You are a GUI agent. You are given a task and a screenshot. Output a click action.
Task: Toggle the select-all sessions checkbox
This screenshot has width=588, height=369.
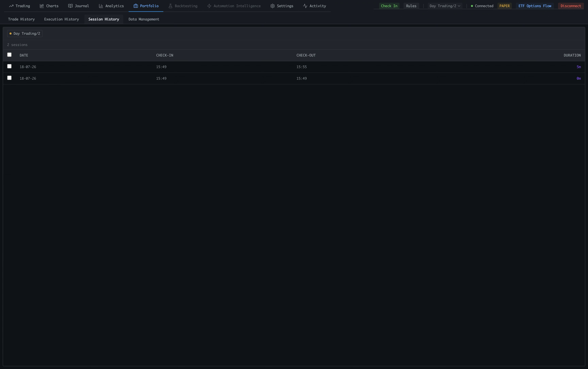click(x=9, y=55)
